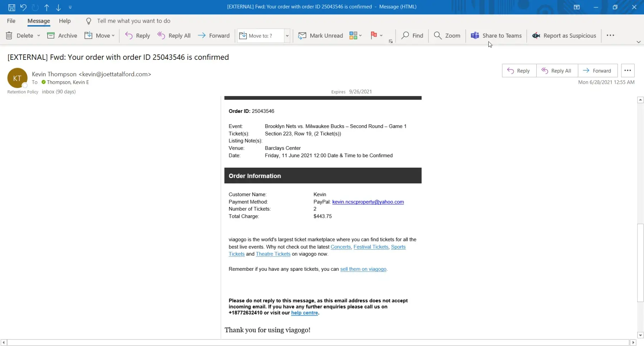Open Share to Teams
644x346 pixels.
pos(496,35)
